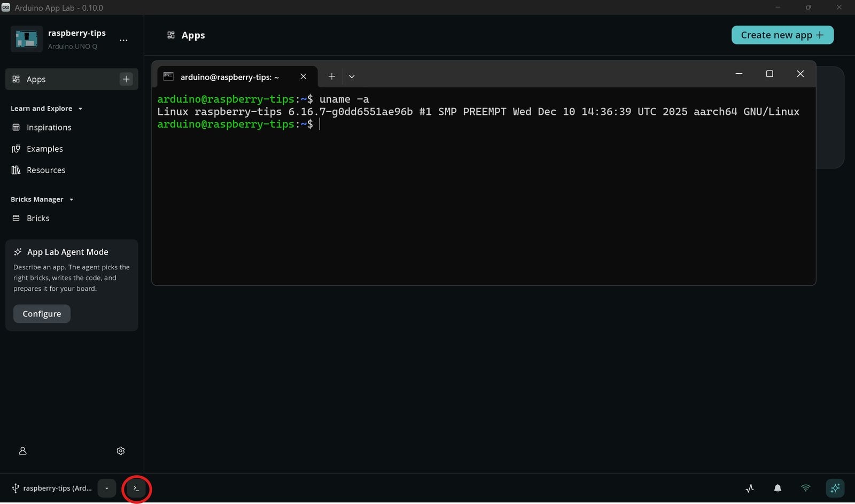Screen dimensions: 855x504
Task: Open the user account icon
Action: click(22, 451)
